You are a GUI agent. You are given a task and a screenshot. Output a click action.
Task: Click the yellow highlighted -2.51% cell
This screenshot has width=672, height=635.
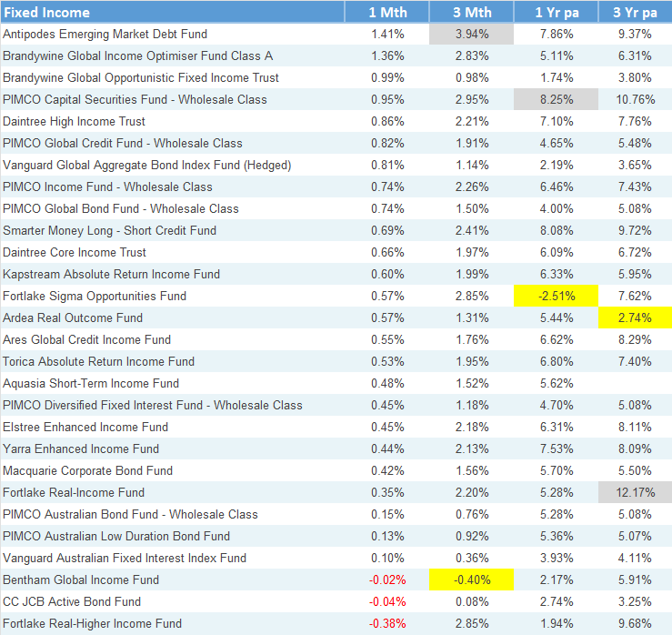[x=557, y=296]
